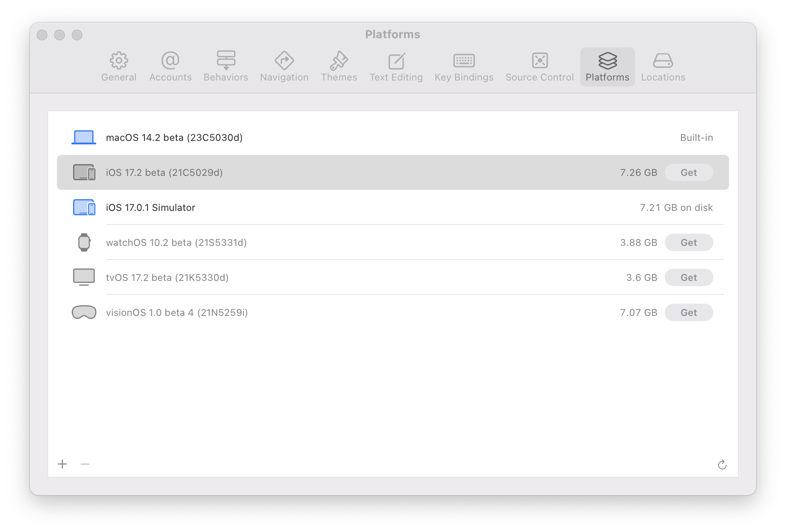Click the Platforms window title

393,34
